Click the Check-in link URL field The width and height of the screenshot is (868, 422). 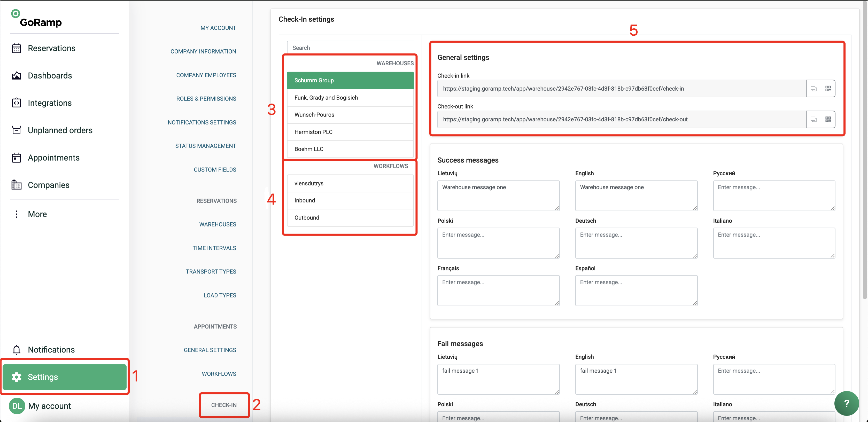tap(621, 89)
